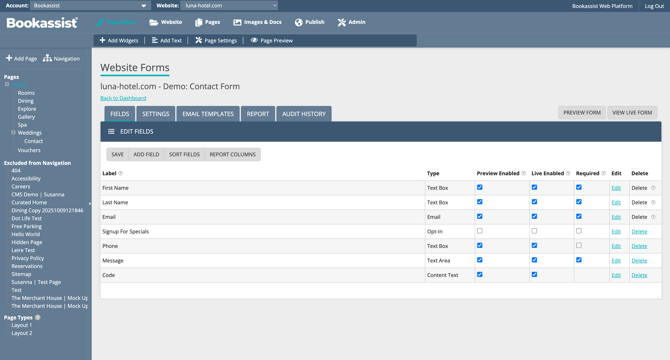This screenshot has width=670, height=360.
Task: Open the Report tab
Action: (x=258, y=114)
